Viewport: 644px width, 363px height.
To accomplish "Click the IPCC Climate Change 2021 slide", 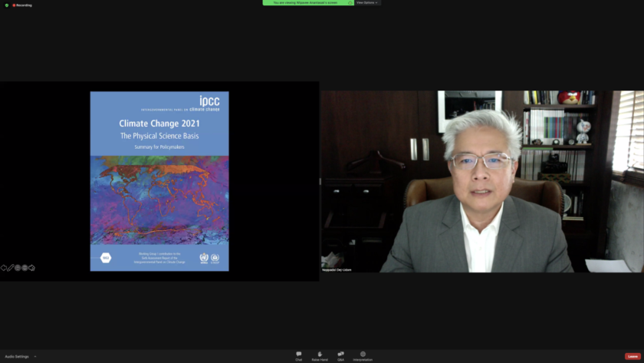I will [x=159, y=181].
